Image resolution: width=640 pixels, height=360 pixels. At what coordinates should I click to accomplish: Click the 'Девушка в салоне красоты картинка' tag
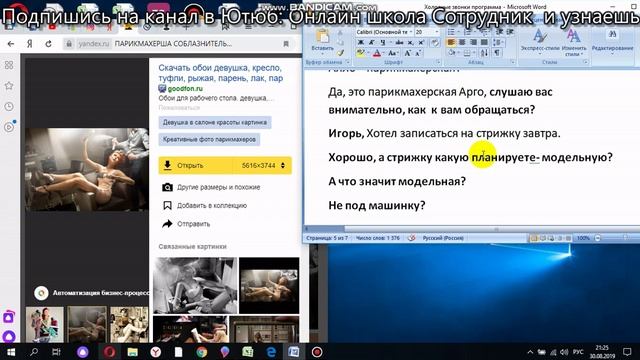coord(215,122)
